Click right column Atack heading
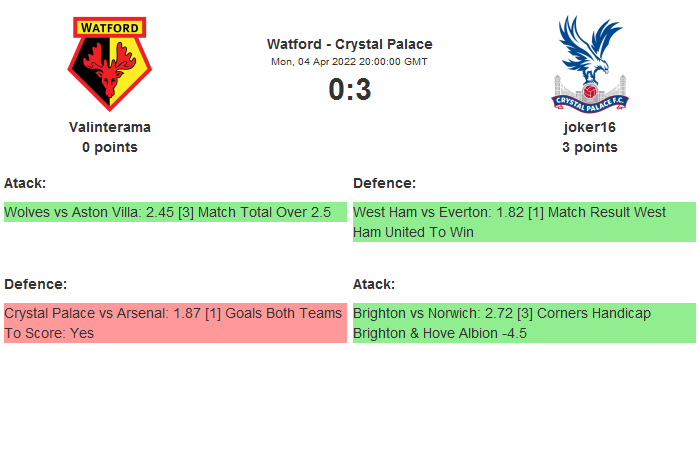This screenshot has height=460, width=700. tap(374, 284)
